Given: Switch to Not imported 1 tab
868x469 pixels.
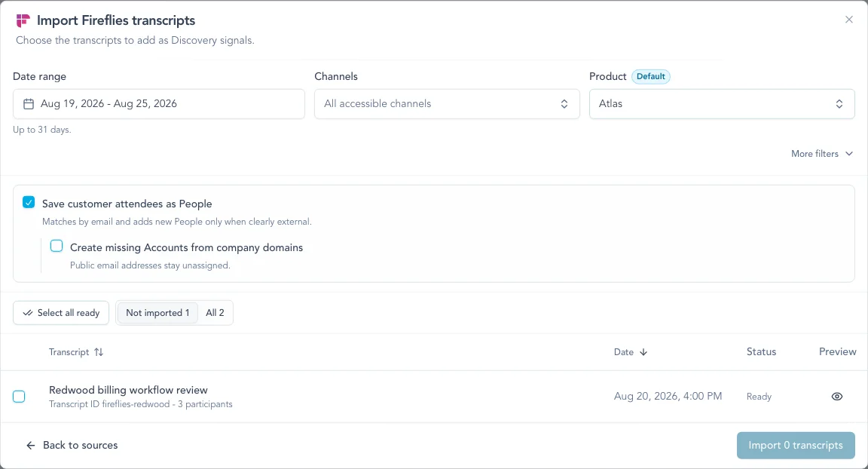Looking at the screenshot, I should 157,313.
